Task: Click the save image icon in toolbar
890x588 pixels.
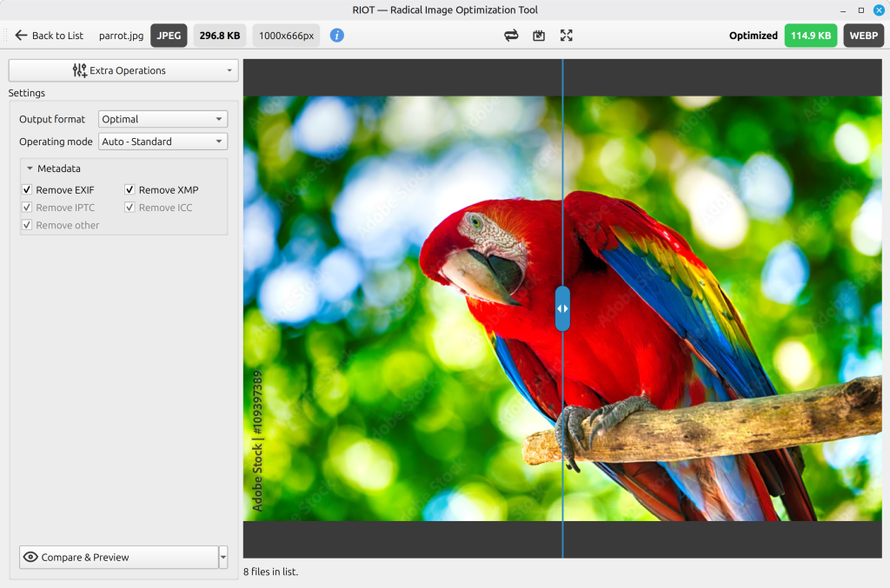Action: (539, 35)
